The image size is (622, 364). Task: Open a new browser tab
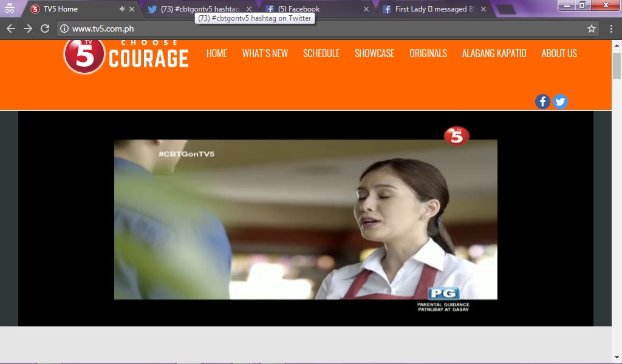point(505,9)
